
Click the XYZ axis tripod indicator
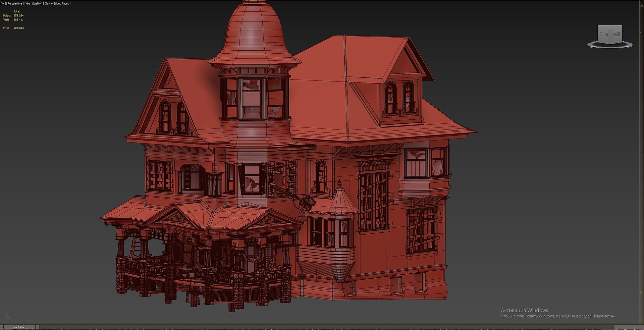9,314
